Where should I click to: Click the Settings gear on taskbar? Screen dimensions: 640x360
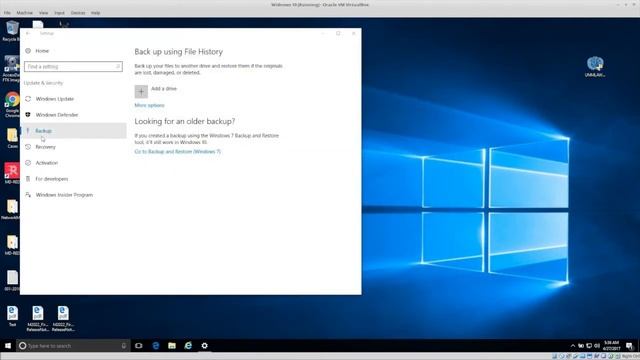tap(204, 346)
